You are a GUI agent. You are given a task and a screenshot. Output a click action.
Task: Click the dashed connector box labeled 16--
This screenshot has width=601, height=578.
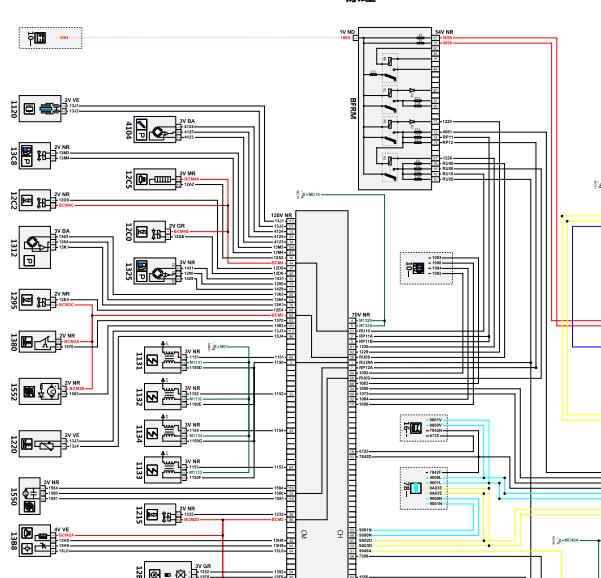click(424, 428)
